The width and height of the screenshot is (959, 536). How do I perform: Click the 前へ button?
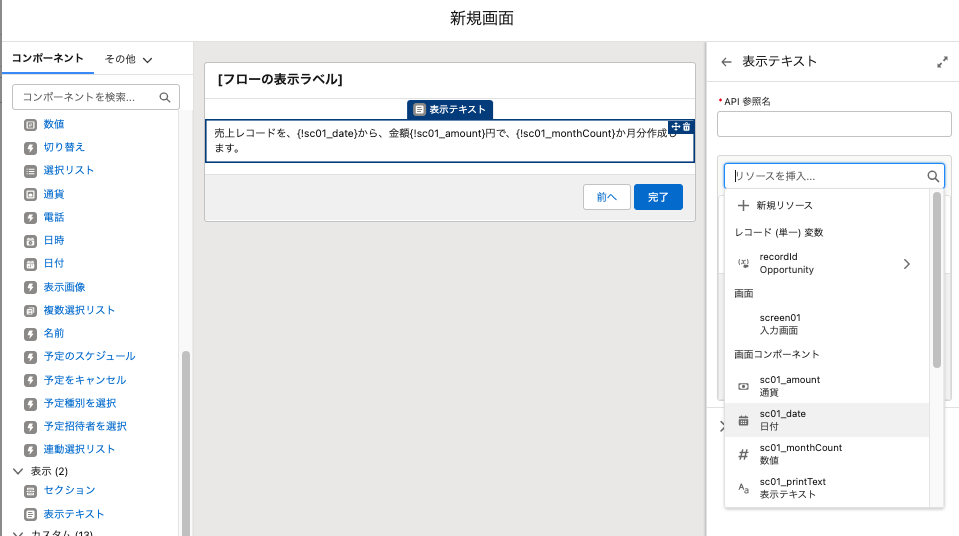(x=607, y=197)
